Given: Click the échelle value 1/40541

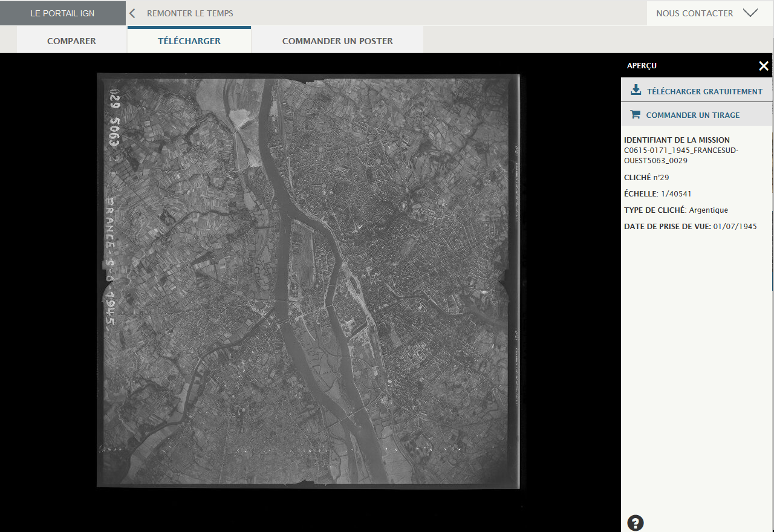Looking at the screenshot, I should pos(675,194).
